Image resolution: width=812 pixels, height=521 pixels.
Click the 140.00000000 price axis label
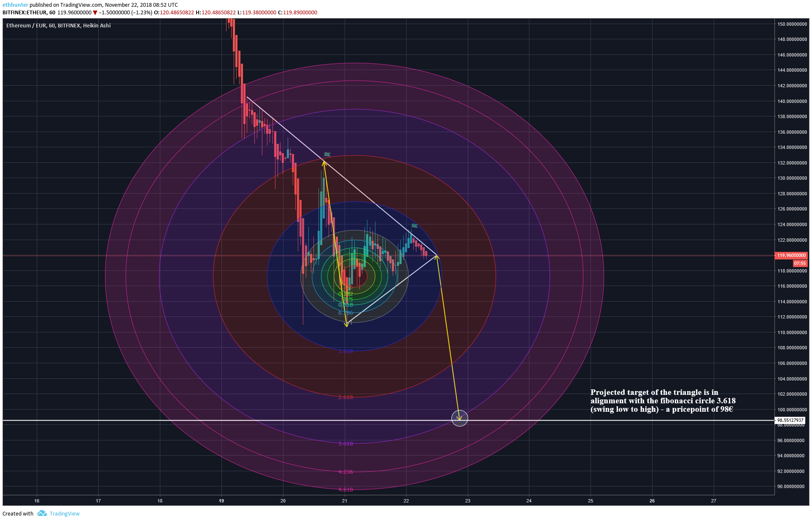(792, 101)
